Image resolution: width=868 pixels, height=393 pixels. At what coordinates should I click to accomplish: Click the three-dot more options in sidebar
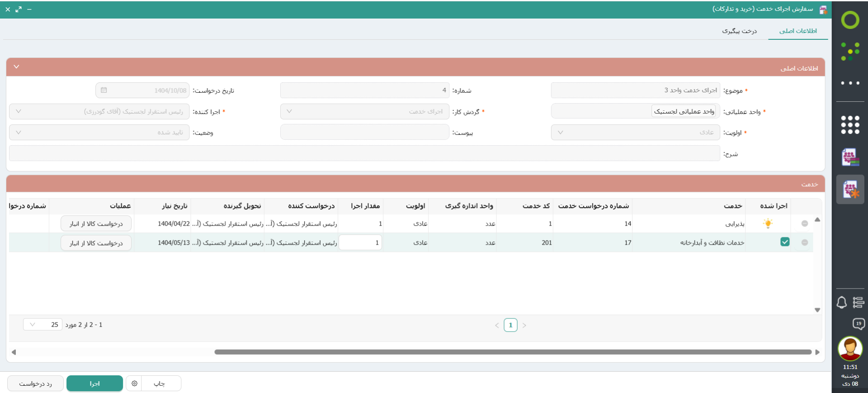pos(850,83)
